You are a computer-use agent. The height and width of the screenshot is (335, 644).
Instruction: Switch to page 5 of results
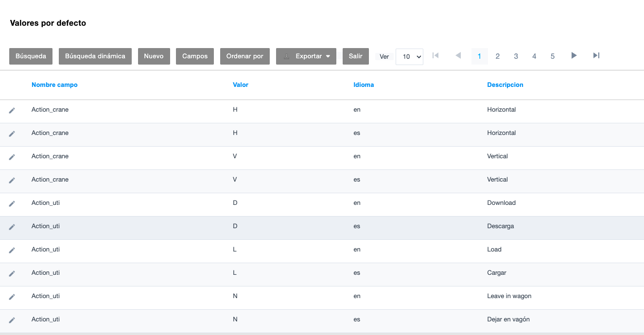tap(553, 56)
